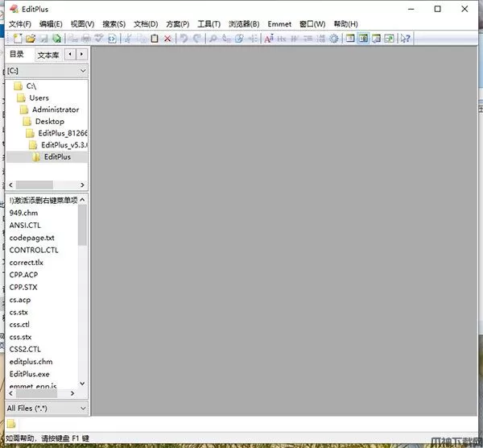Switch to the 文本库 tab
The height and width of the screenshot is (448, 483).
pos(48,55)
